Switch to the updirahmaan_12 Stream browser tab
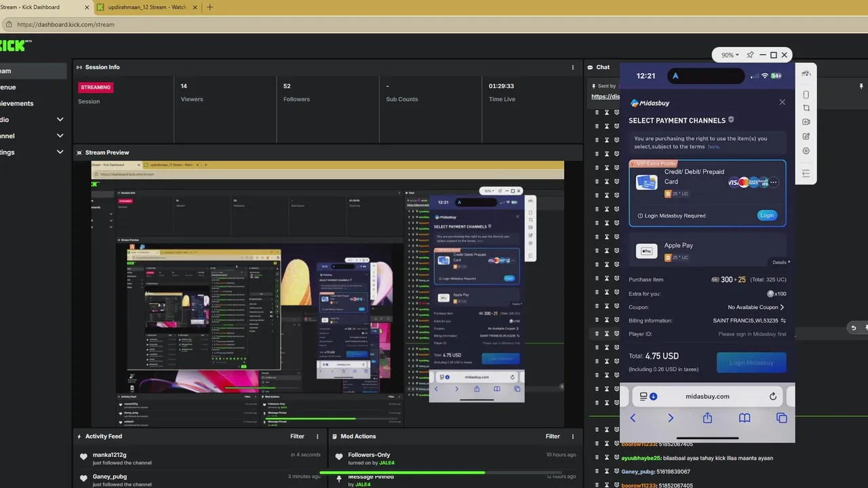 coord(147,7)
